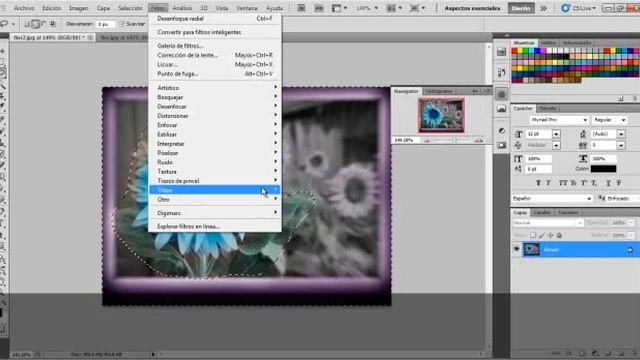
Task: Toggle the Suavizar checkbox
Action: coord(122,24)
